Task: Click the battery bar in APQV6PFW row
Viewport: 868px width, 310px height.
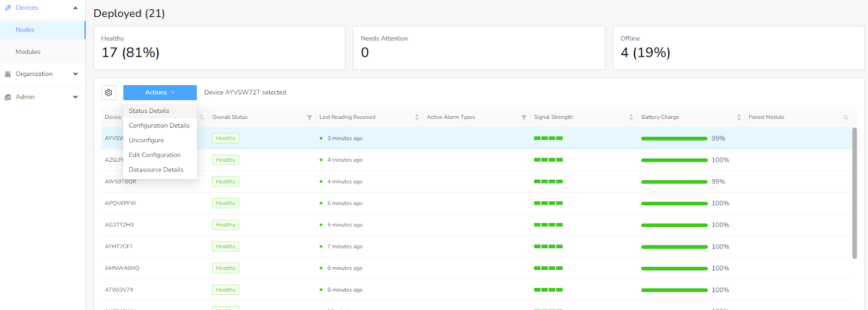Action: (x=674, y=203)
